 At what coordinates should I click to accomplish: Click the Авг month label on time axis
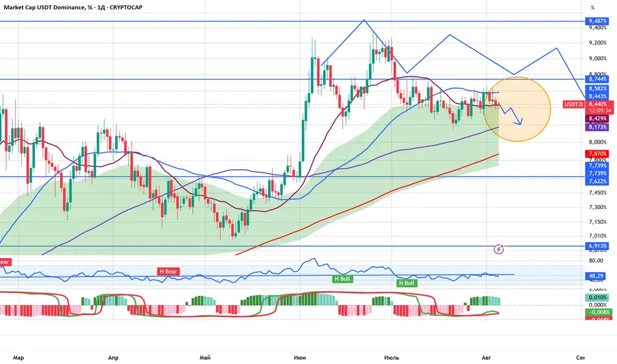pos(487,357)
